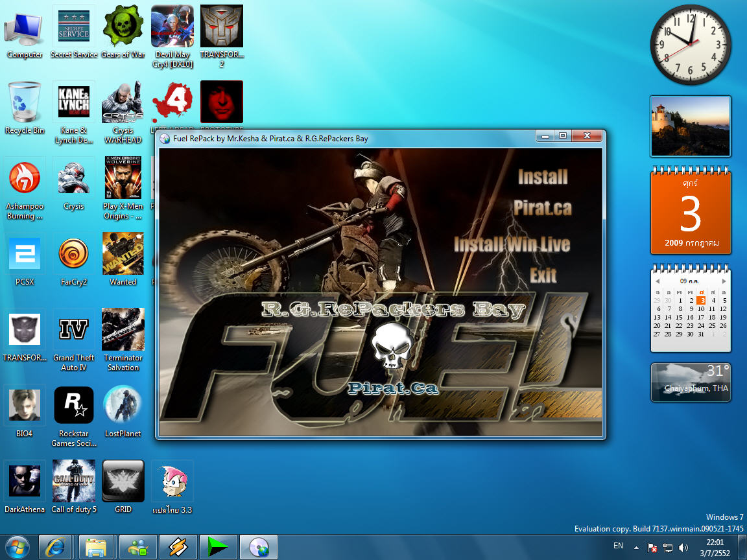Minimize the Fuel RePack window
The height and width of the screenshot is (560, 747).
pos(545,135)
